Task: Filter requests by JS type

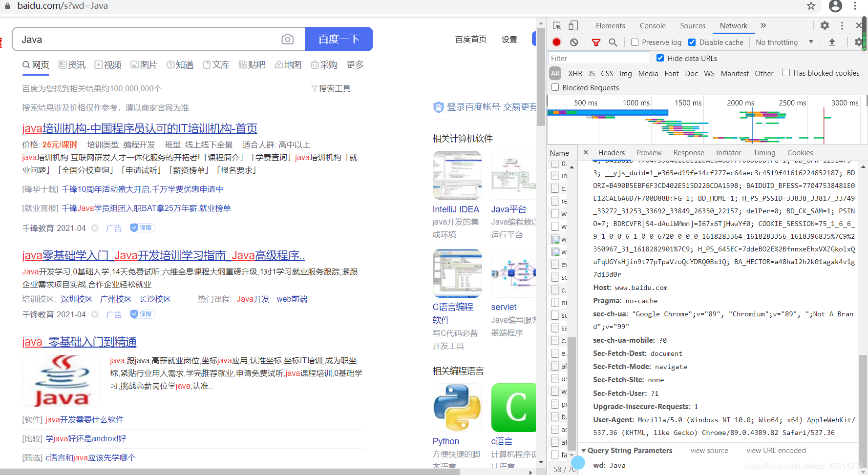Action: (592, 73)
